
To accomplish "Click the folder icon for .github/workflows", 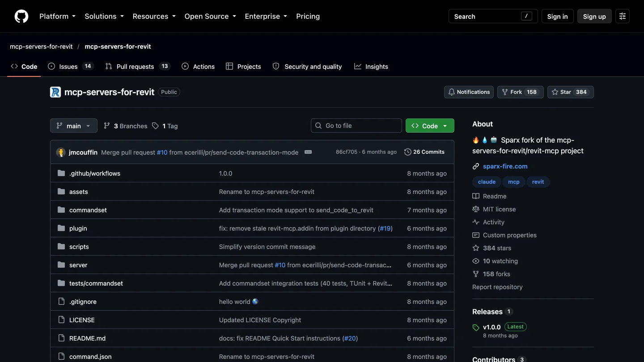I will click(61, 173).
